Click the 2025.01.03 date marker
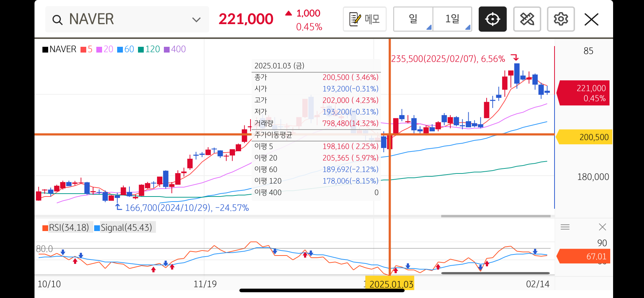 tap(390, 284)
